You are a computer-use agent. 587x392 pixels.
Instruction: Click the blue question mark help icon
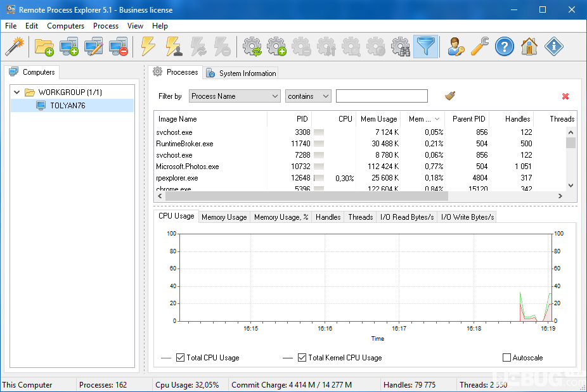[504, 47]
